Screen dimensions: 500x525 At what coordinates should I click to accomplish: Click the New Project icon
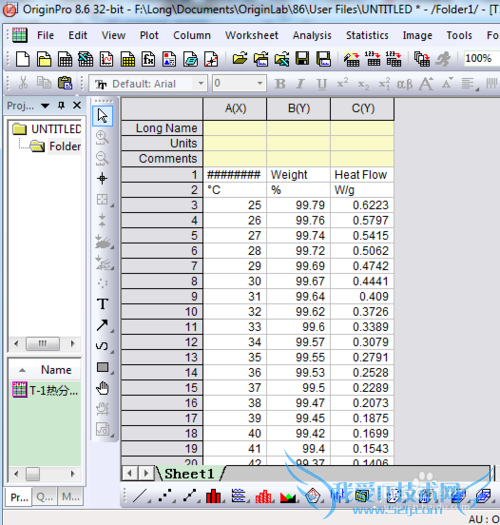click(23, 60)
